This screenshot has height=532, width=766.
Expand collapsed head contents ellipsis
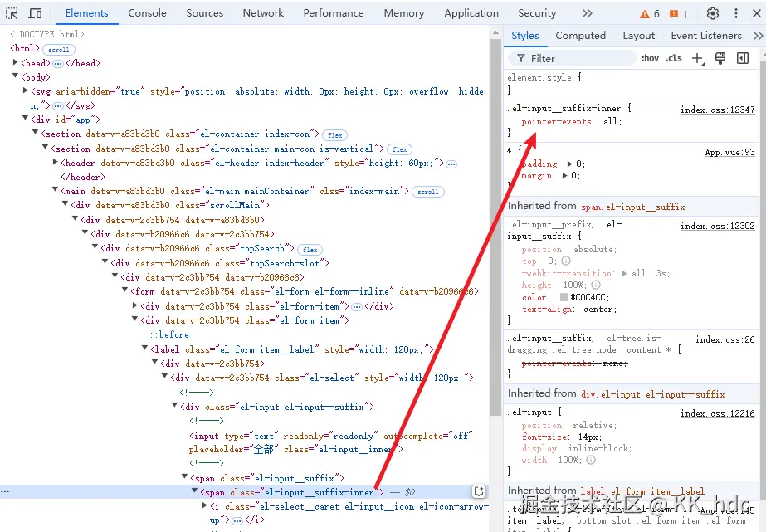coord(57,64)
